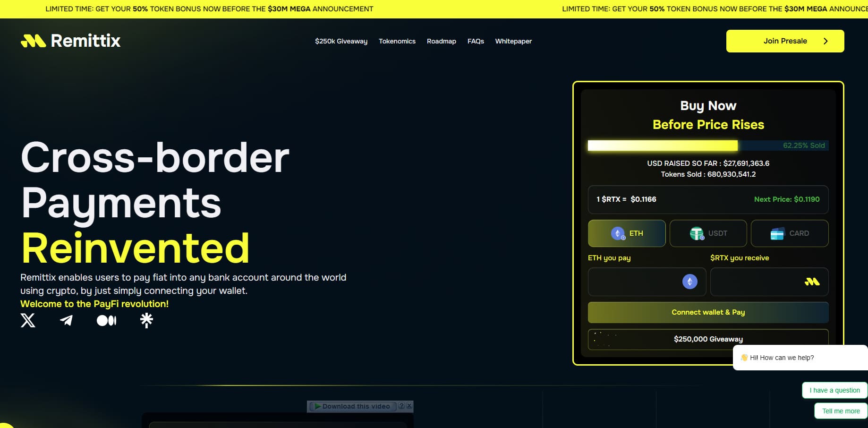The image size is (868, 428).
Task: Close the Download this video bar
Action: click(409, 406)
